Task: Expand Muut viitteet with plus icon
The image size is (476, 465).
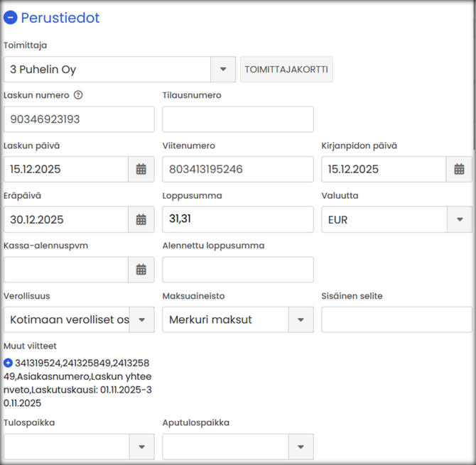Action: point(8,363)
